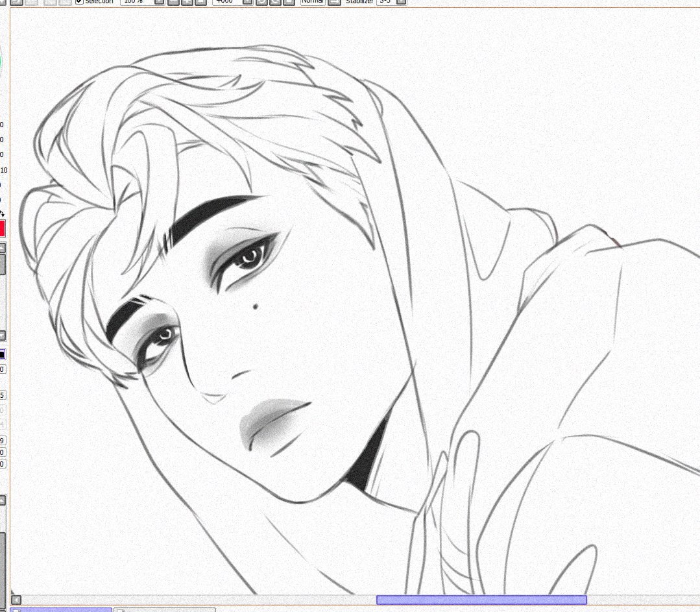
Task: Open the Normal blend mode dropdown
Action: click(x=311, y=1)
